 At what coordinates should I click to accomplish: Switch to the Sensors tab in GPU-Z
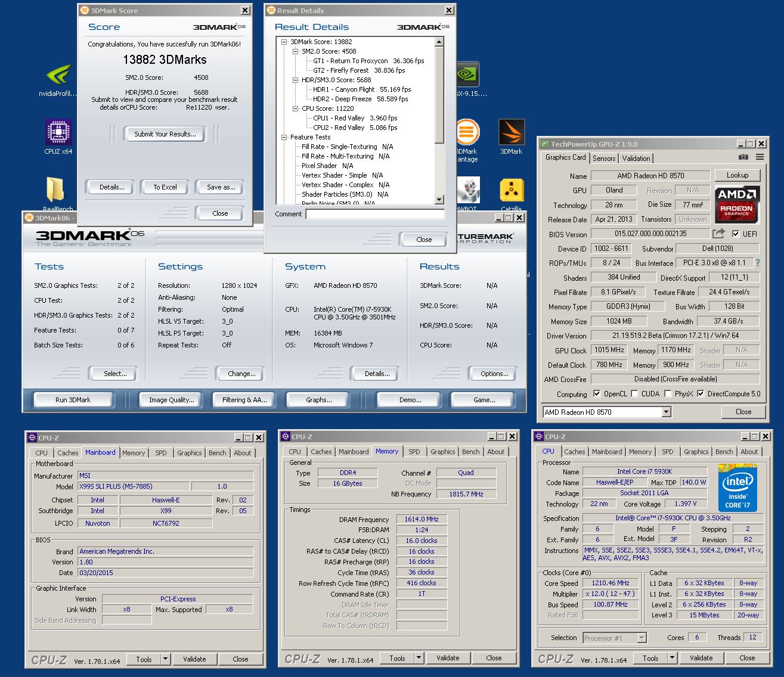point(604,158)
